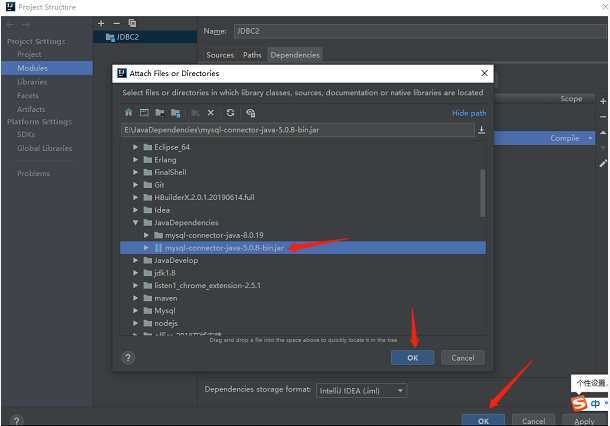This screenshot has width=610, height=426.
Task: Click the remove dependency minus icon on right edge
Action: click(x=603, y=117)
